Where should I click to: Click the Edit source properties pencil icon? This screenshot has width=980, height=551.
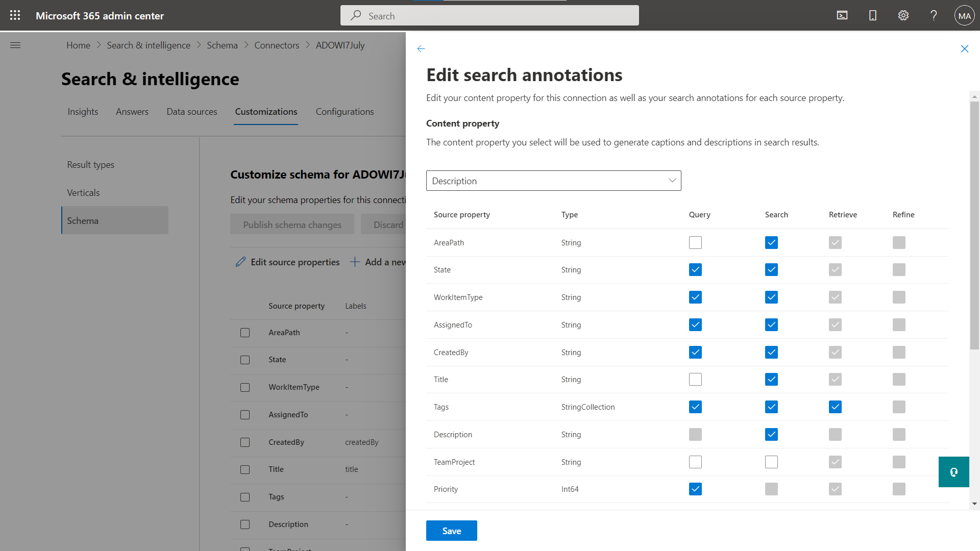pyautogui.click(x=240, y=262)
